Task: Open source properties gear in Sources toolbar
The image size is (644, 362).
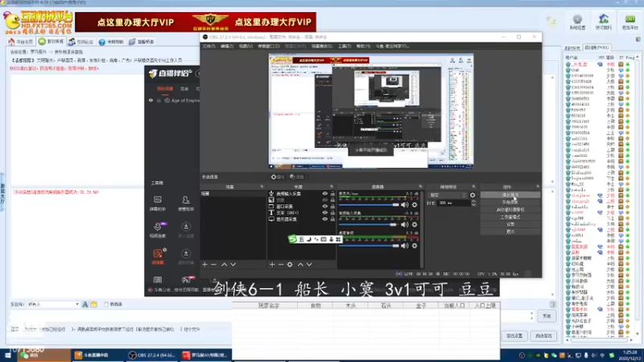Action: coord(290,265)
